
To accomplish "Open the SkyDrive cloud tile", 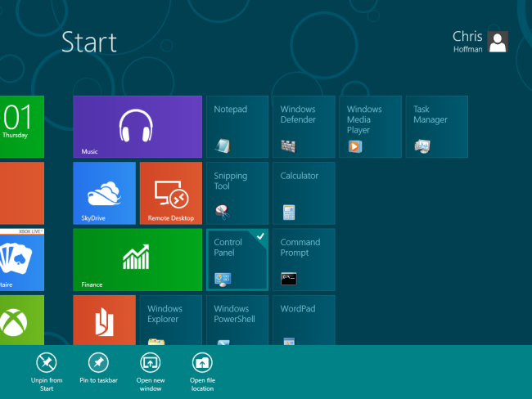I will click(x=104, y=193).
